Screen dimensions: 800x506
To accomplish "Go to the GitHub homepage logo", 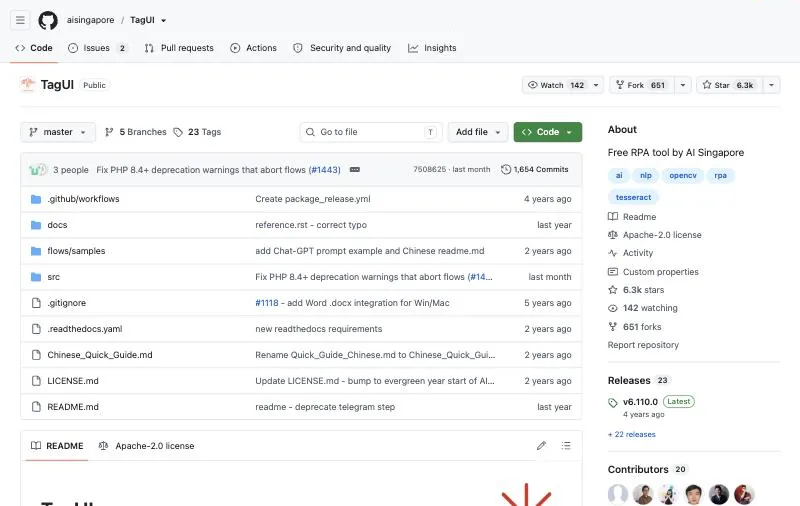I will 48,20.
